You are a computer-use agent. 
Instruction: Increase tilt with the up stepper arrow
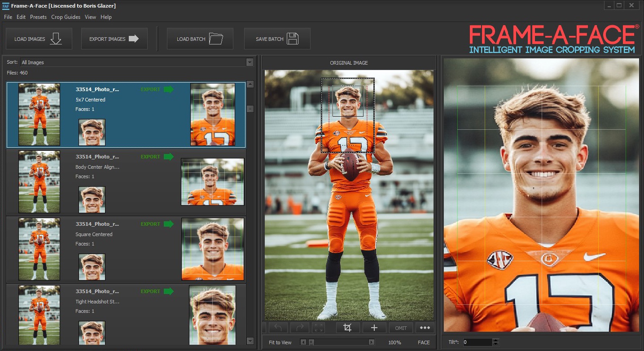(x=495, y=340)
